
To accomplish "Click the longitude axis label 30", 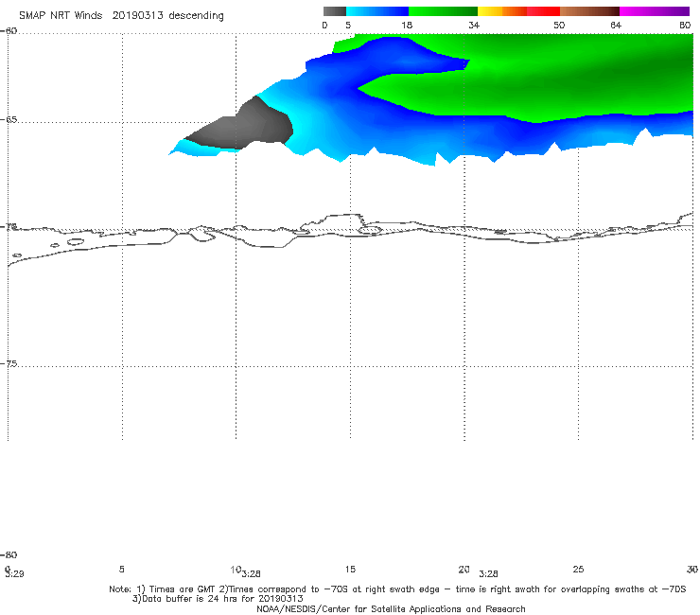I will pyautogui.click(x=692, y=569).
